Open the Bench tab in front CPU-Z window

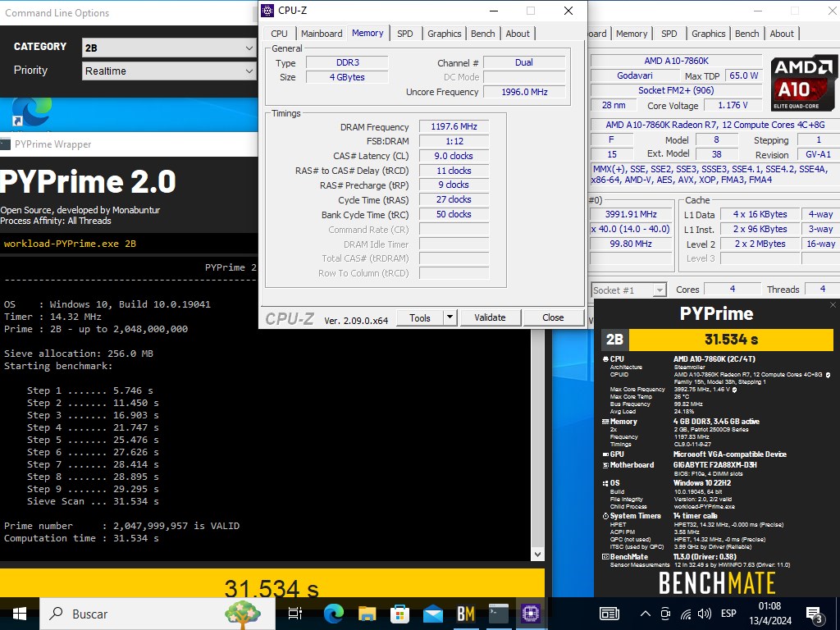click(482, 33)
